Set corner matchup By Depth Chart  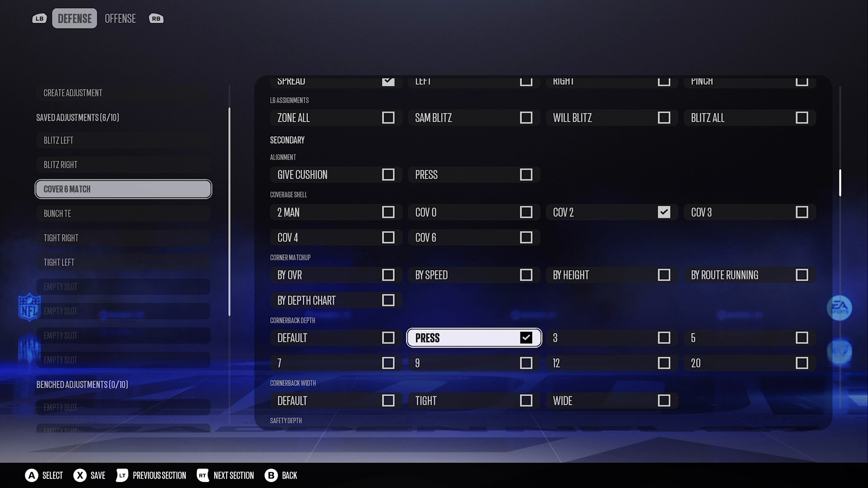pos(336,300)
